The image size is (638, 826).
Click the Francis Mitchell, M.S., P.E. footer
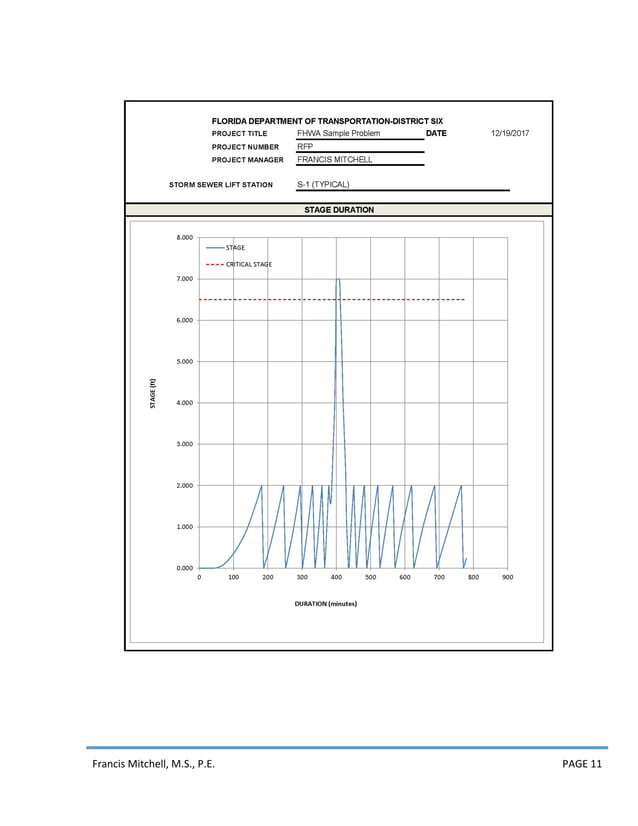tap(153, 764)
